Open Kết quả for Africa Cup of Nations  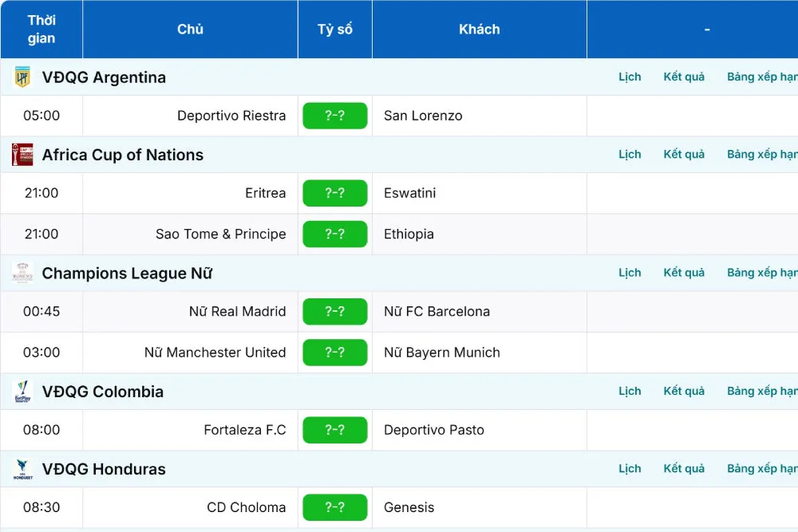click(684, 155)
